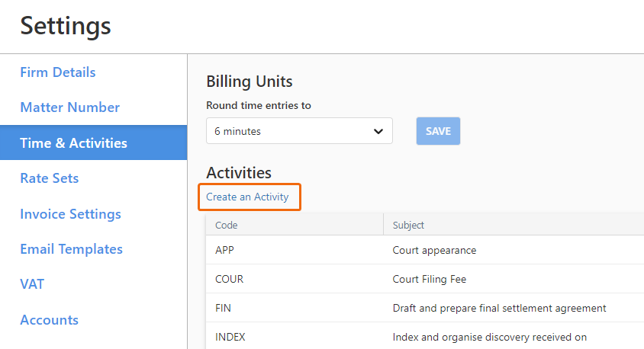
Task: Sort activities by Code column header
Action: pyautogui.click(x=227, y=225)
